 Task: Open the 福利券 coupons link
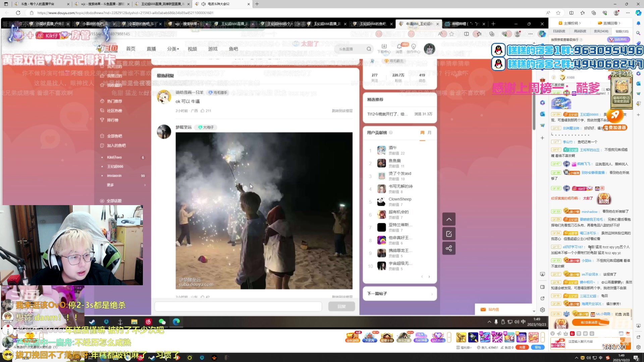coord(464,348)
